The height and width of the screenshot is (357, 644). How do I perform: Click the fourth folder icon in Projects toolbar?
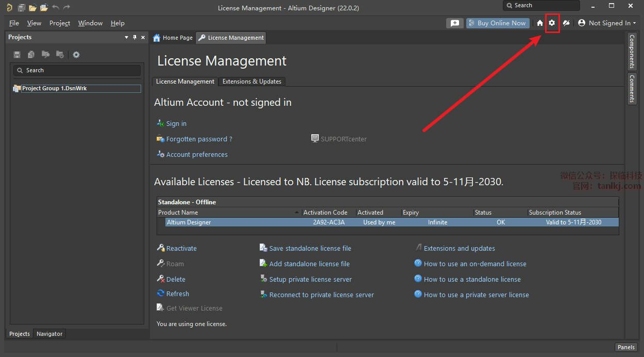pyautogui.click(x=60, y=55)
